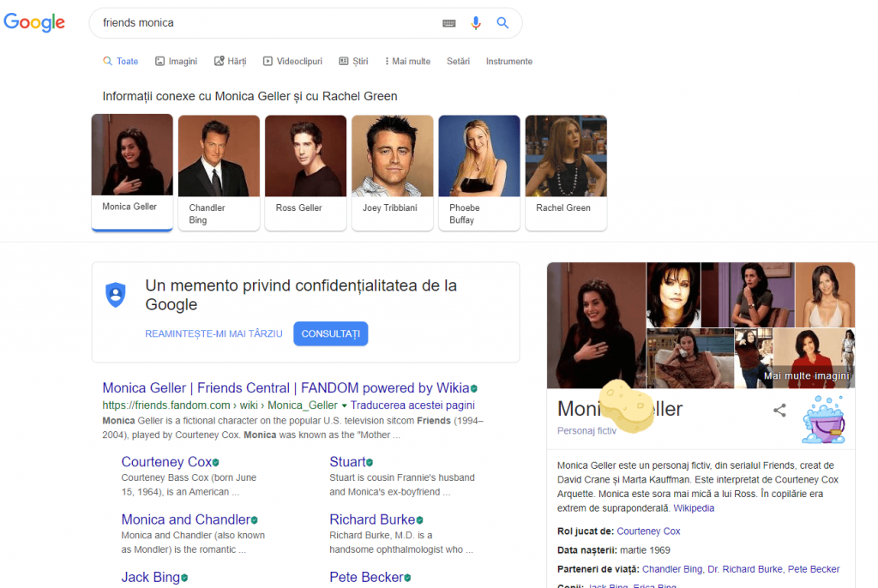The height and width of the screenshot is (588, 878).
Task: Switch to the Știri tab
Action: [x=353, y=62]
